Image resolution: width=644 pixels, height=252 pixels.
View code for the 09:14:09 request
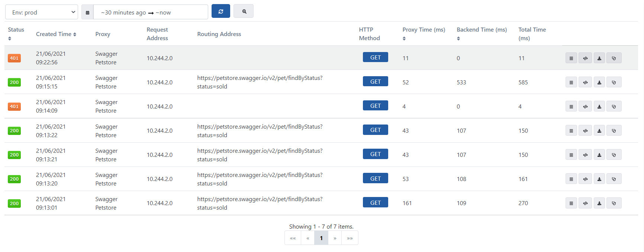click(x=585, y=106)
